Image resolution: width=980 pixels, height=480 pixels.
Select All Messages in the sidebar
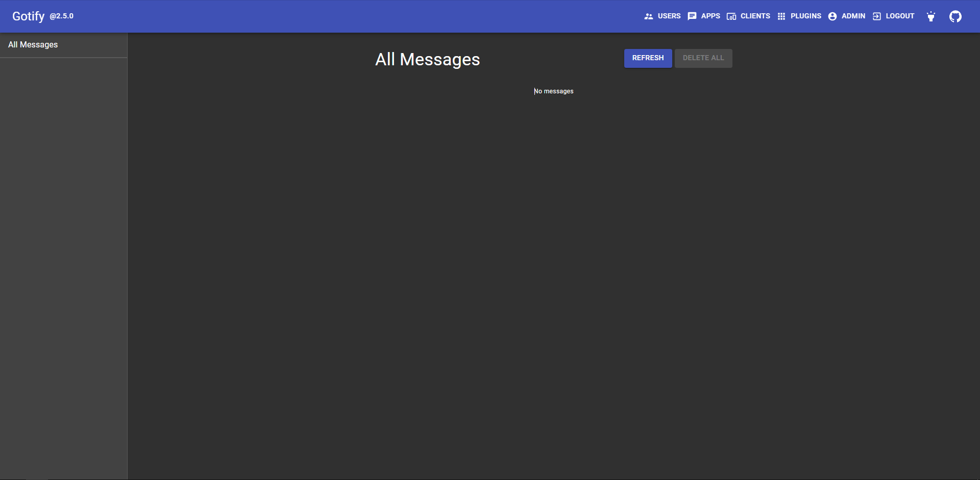coord(63,45)
